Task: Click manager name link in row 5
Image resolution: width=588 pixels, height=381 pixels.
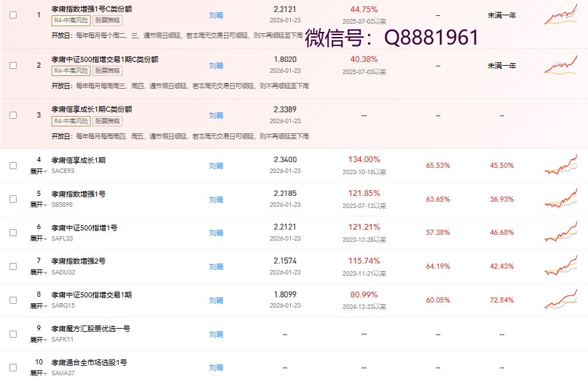Action: pos(216,199)
